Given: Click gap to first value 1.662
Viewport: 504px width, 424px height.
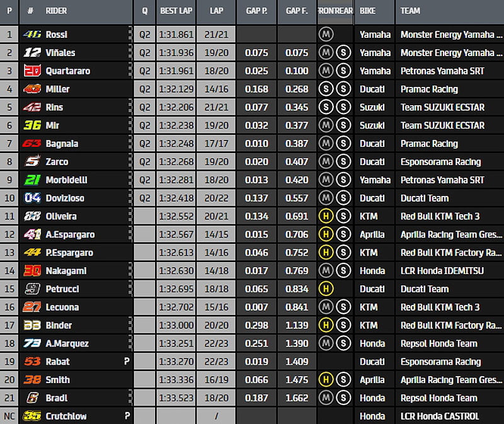Looking at the screenshot, I should (297, 398).
